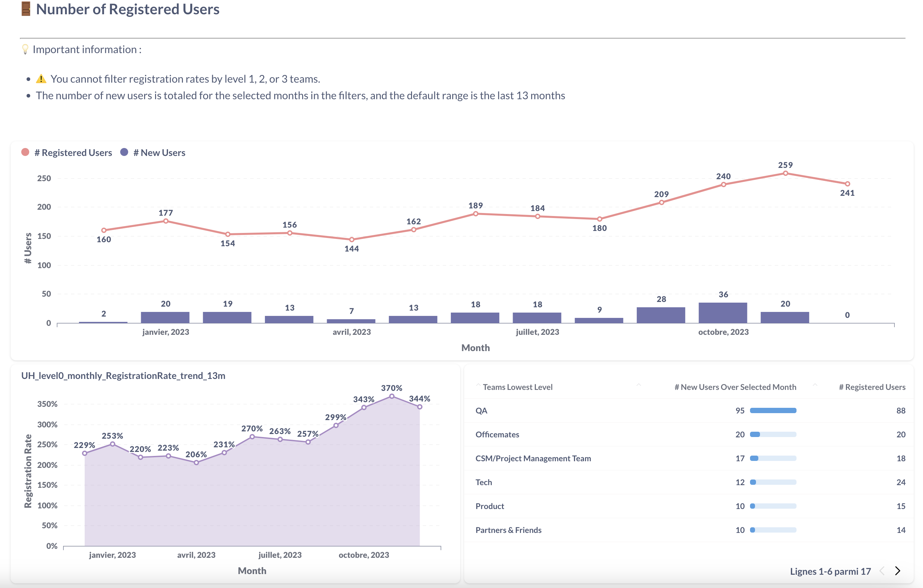This screenshot has height=588, width=923.
Task: Click the purple # New Users legend dot
Action: (124, 152)
